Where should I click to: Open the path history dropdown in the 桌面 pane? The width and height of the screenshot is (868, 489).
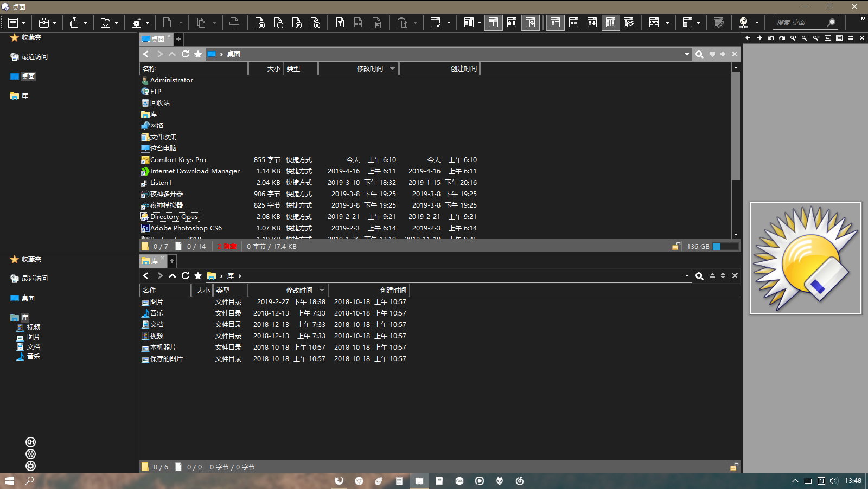686,54
